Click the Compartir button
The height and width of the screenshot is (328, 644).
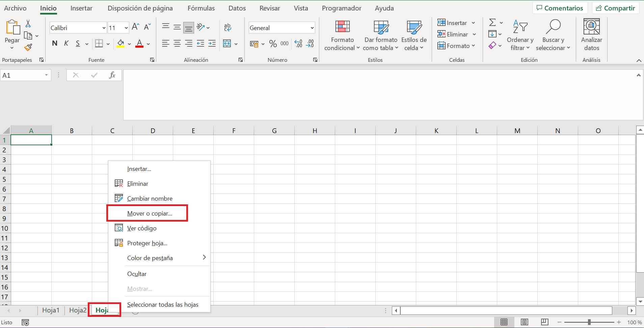click(615, 8)
